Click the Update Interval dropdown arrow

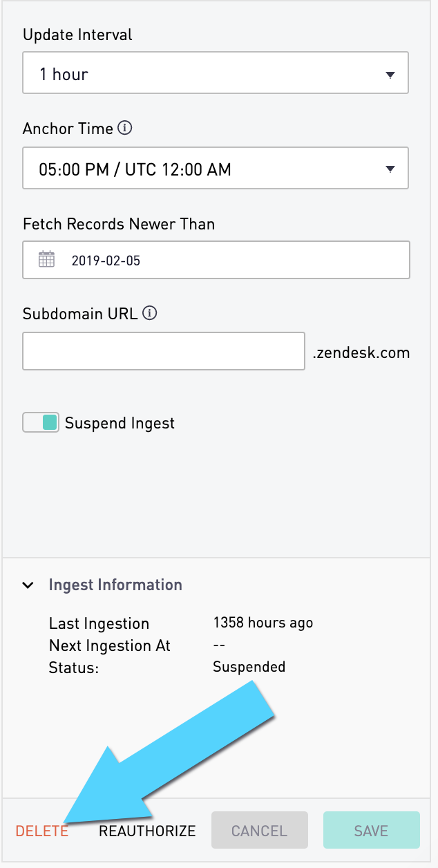[x=390, y=75]
